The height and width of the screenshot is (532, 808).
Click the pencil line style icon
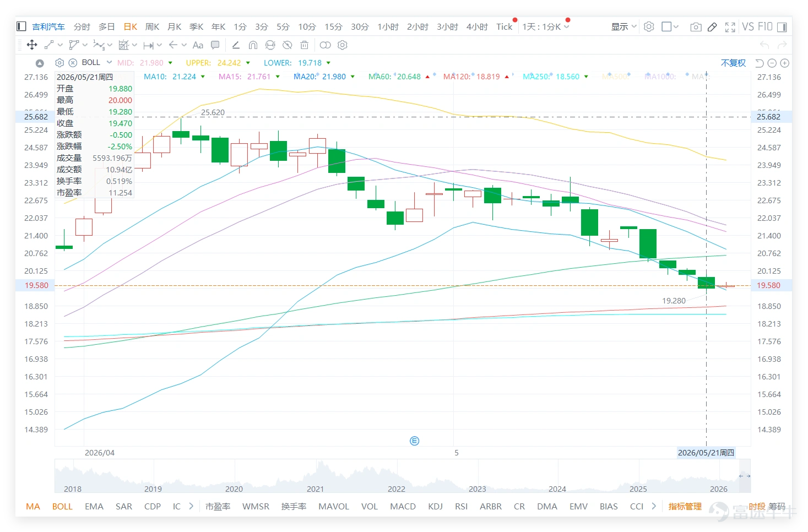(x=236, y=45)
